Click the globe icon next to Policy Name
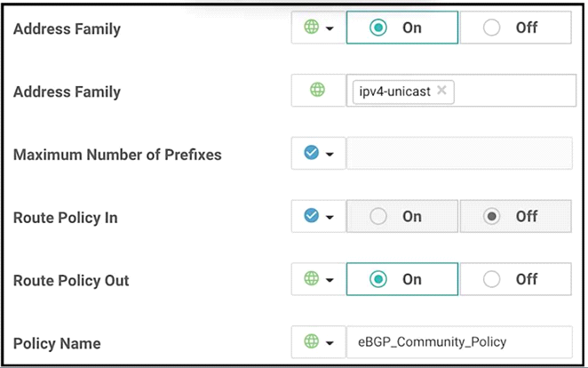The height and width of the screenshot is (368, 588). (x=311, y=341)
